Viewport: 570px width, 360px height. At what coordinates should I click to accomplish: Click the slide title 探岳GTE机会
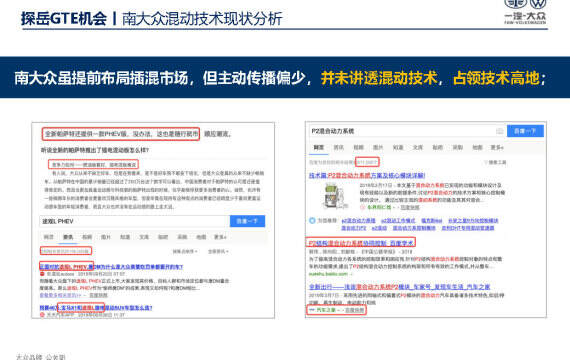point(64,19)
